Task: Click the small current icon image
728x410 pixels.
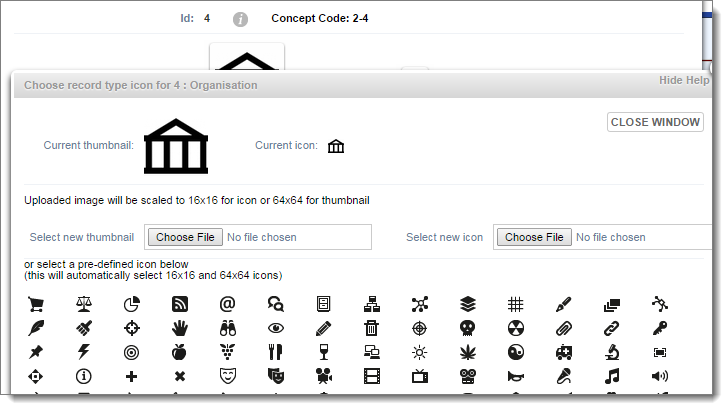Action: pos(336,146)
